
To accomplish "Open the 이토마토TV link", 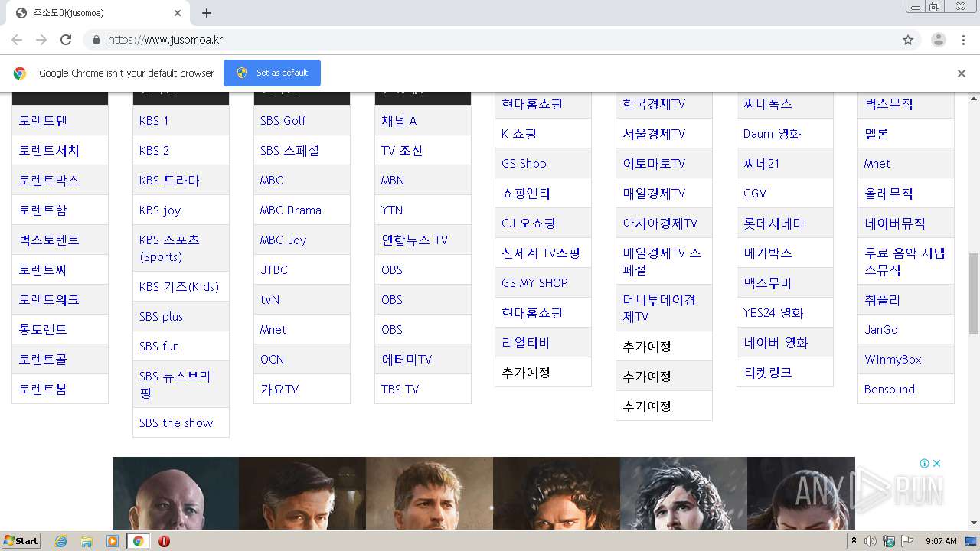I will coord(654,164).
